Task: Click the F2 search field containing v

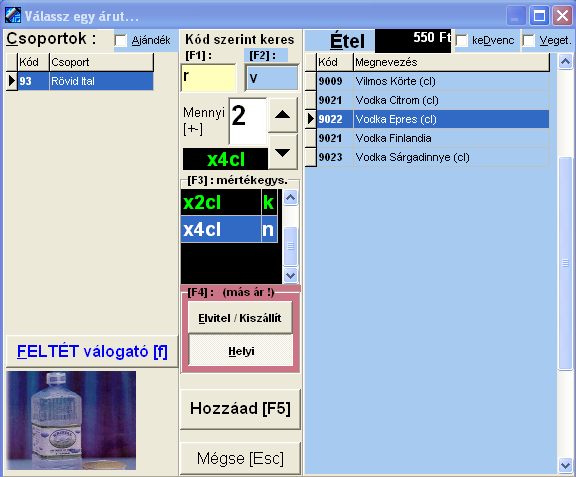Action: 272,78
